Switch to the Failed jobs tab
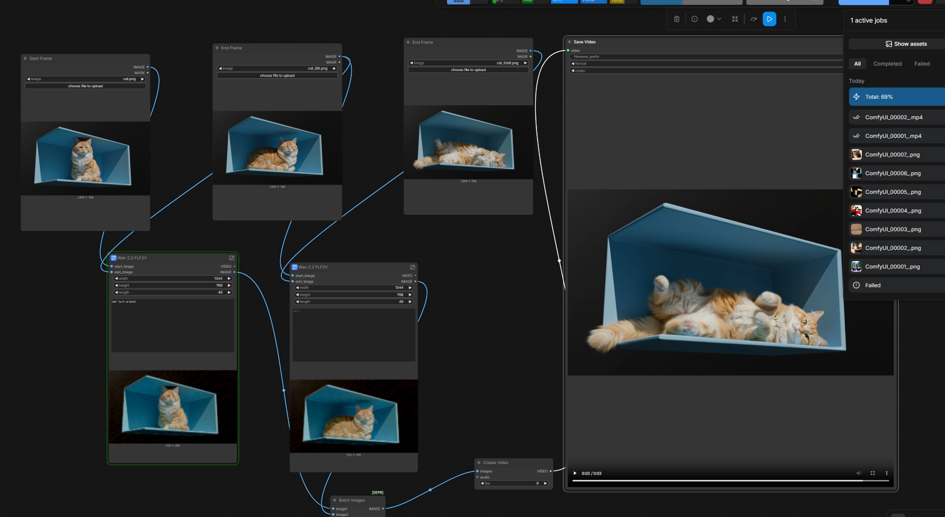Image resolution: width=945 pixels, height=517 pixels. (x=921, y=64)
